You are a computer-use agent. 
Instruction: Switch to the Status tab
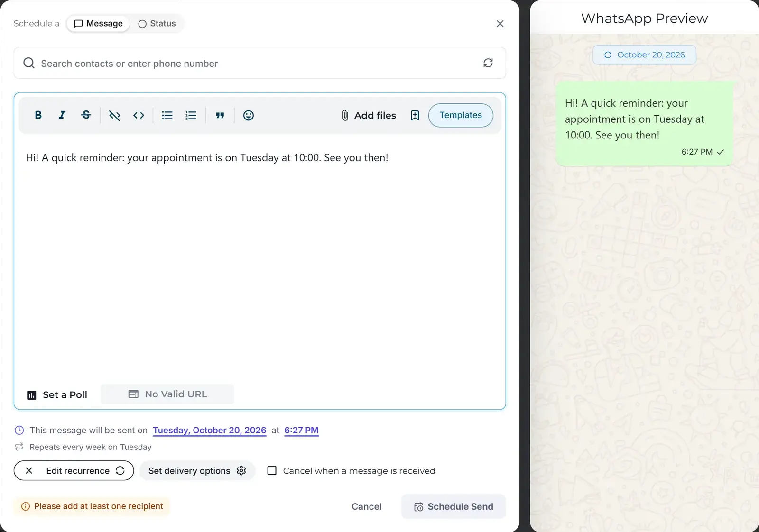click(157, 24)
